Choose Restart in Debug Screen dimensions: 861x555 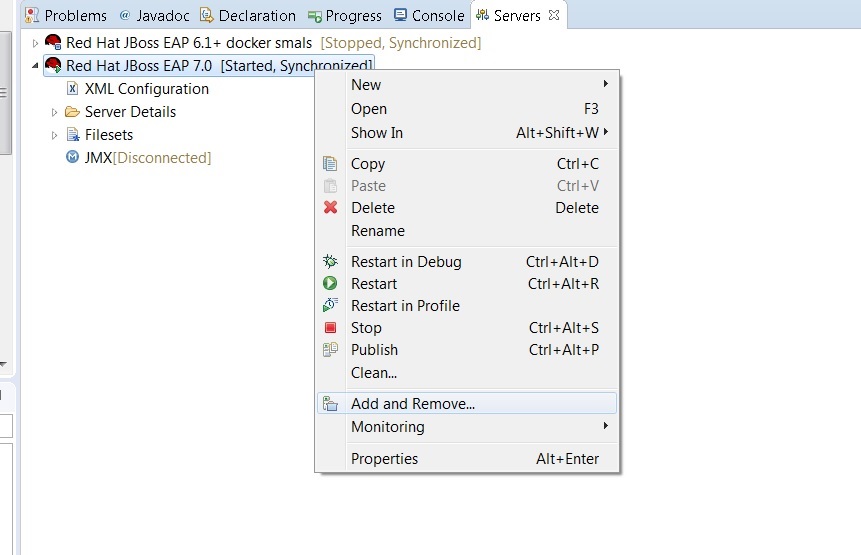[467, 261]
